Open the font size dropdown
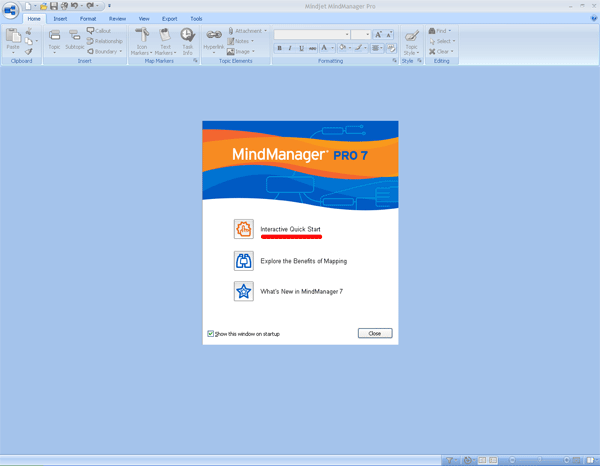600x466 pixels. [368, 35]
